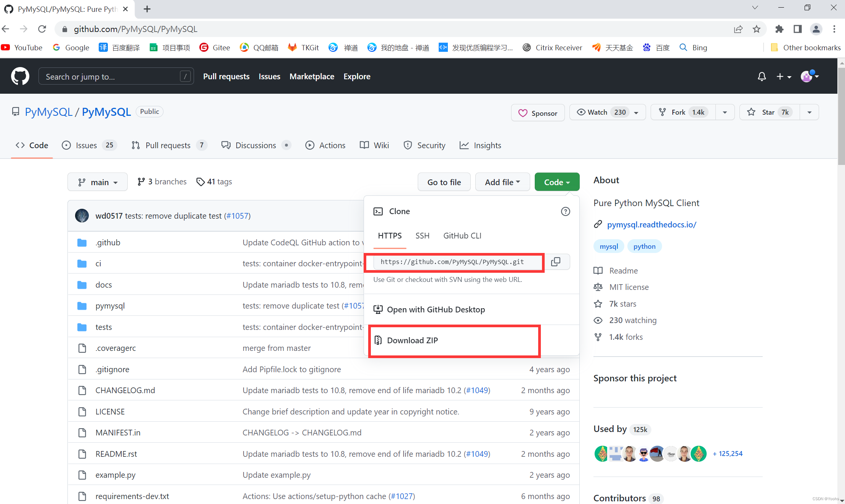Open the Insights tab
Viewport: 845px width, 504px height.
click(480, 145)
